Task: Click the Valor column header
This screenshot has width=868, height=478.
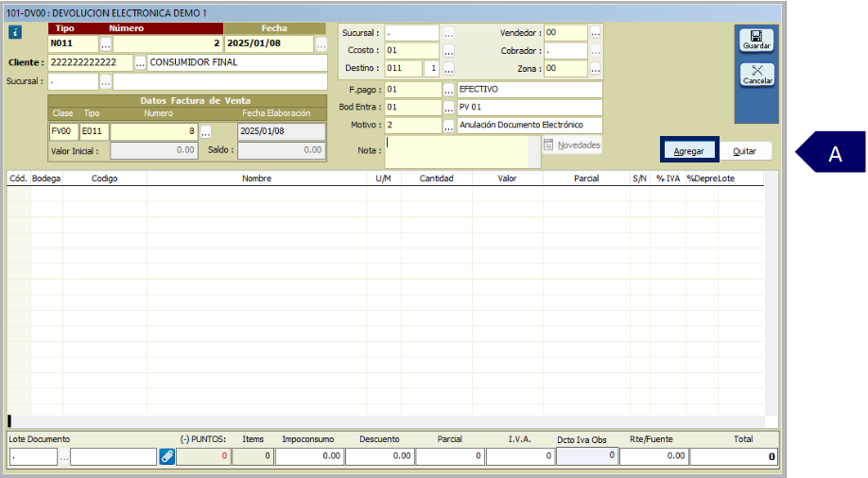Action: (x=507, y=179)
